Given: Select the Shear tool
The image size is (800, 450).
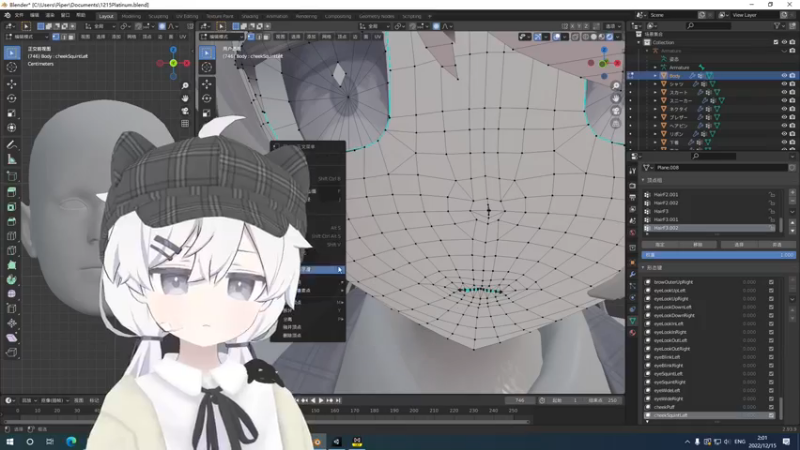Looking at the screenshot, I should 12,338.
